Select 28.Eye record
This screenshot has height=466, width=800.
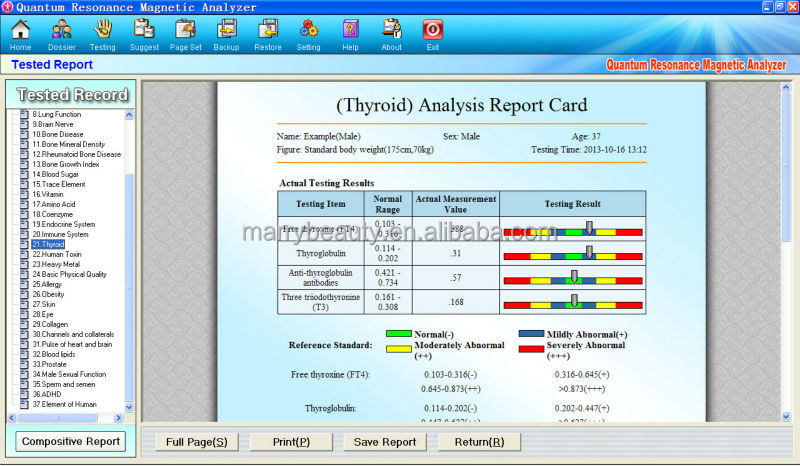click(43, 314)
